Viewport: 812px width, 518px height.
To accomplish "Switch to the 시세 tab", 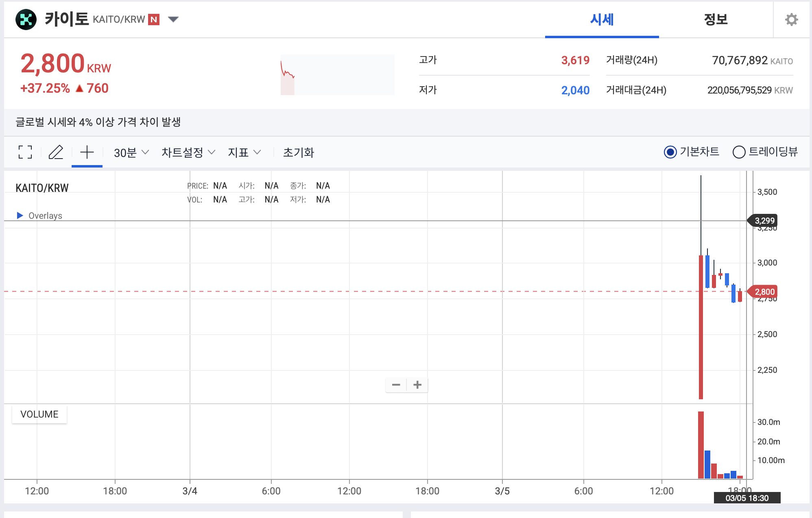I will pyautogui.click(x=602, y=20).
